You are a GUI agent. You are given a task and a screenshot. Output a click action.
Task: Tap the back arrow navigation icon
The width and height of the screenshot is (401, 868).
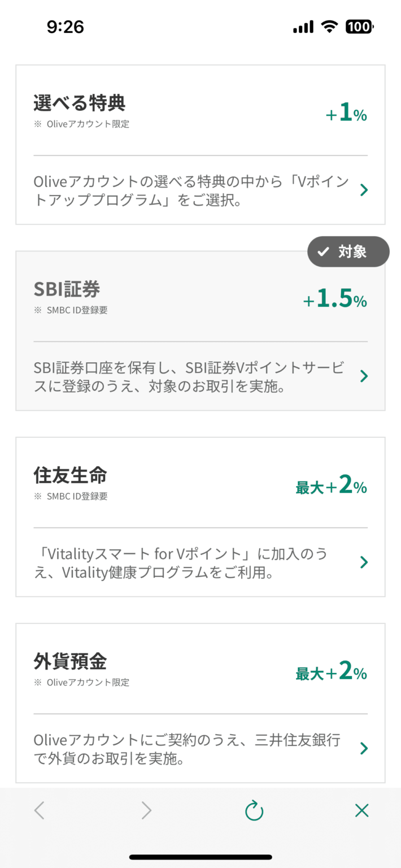39,810
